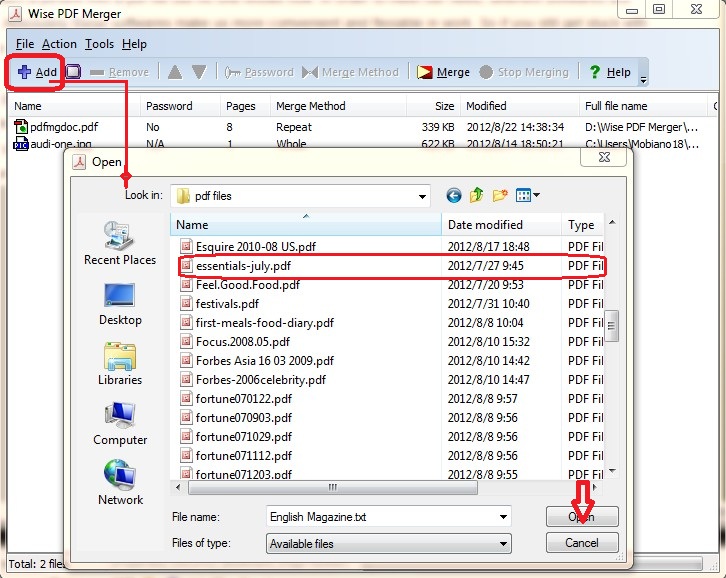
Task: Click PDF icon of Focus.2008.05.pdf
Action: click(186, 341)
